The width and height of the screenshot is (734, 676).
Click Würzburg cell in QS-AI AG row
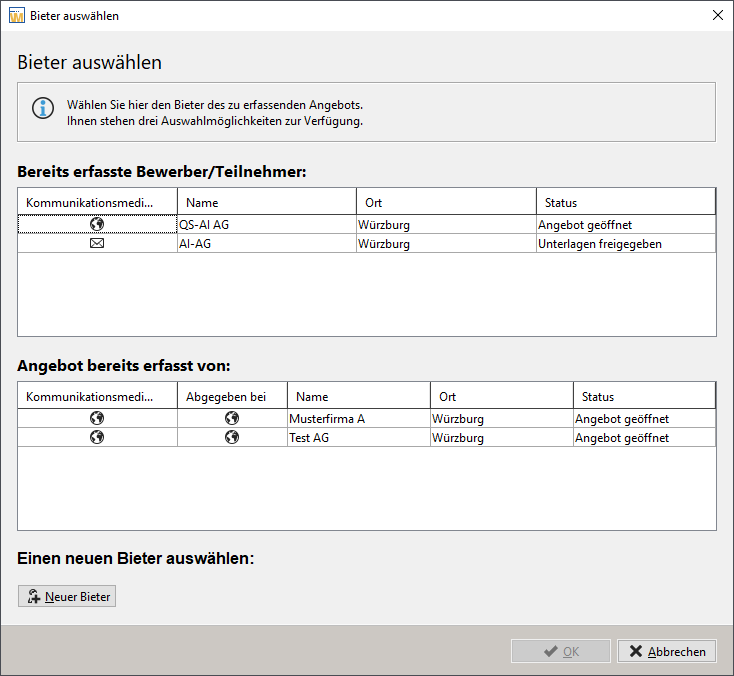[447, 224]
